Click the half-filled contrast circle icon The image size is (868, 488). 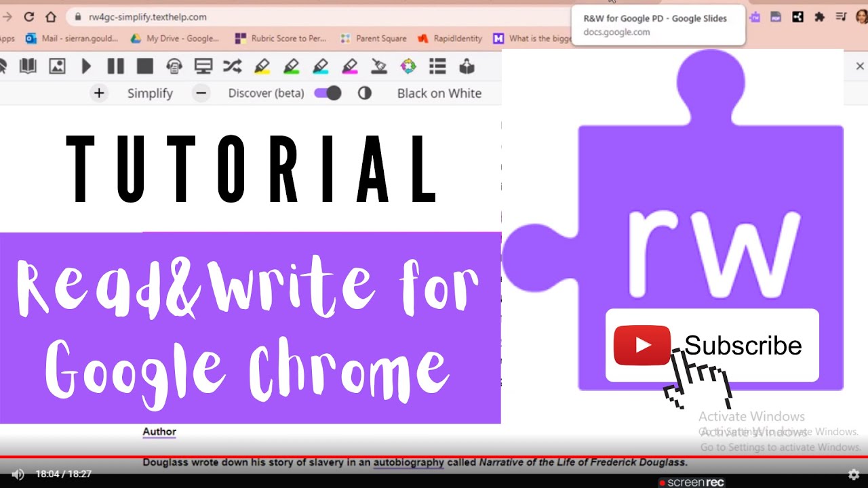365,93
